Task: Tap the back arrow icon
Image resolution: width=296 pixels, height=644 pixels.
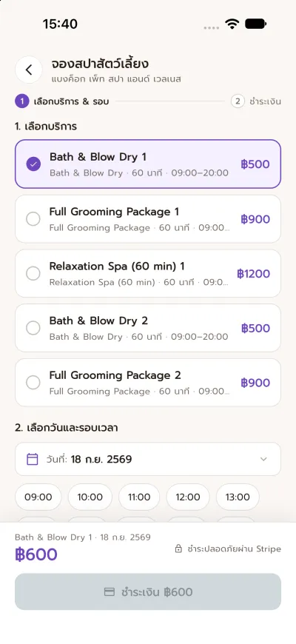Action: coord(29,70)
